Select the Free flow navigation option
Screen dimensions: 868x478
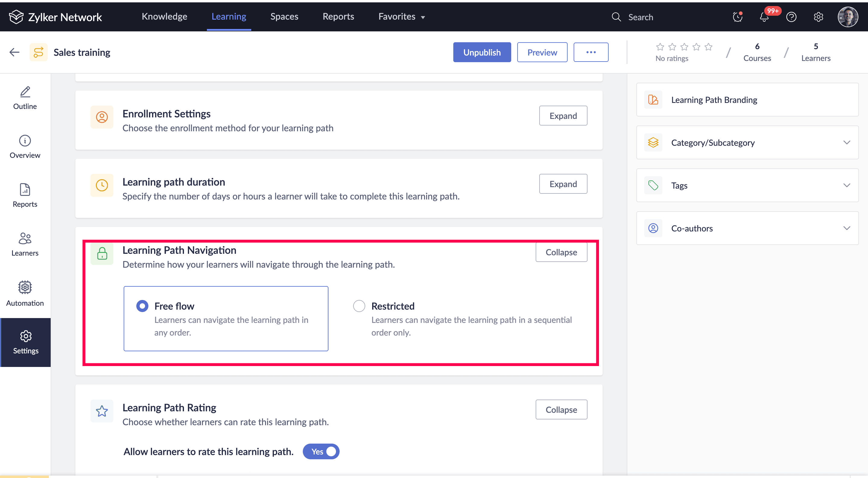[142, 306]
